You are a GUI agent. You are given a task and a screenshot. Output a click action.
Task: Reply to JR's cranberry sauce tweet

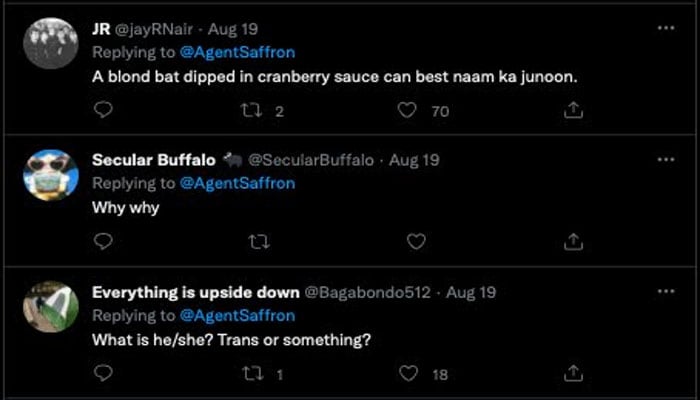point(103,111)
